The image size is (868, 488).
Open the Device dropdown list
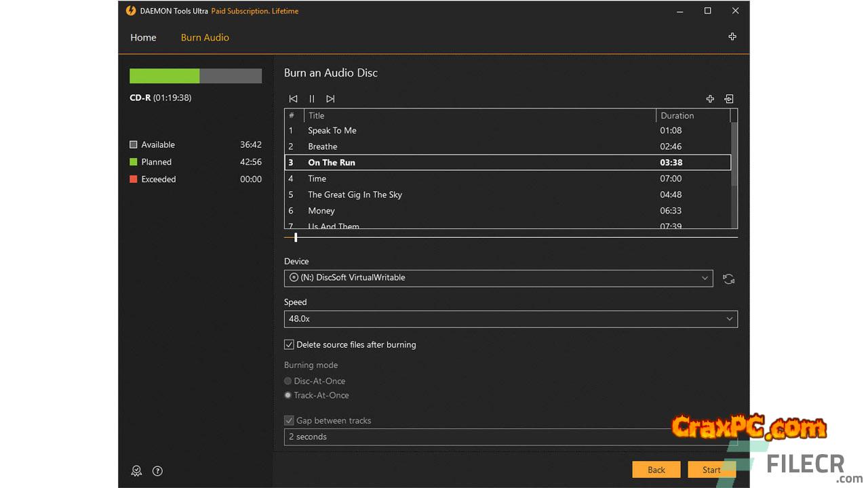point(498,278)
